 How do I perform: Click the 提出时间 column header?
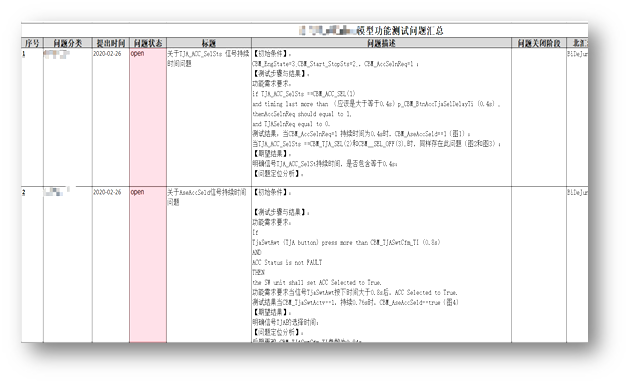point(110,43)
